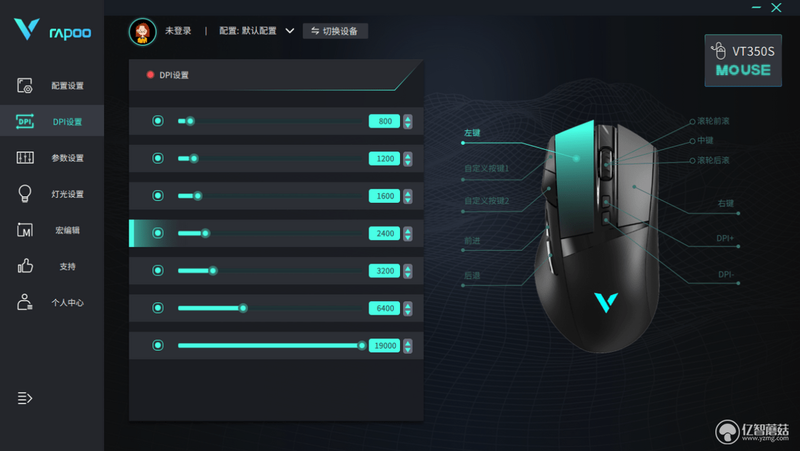Click the VT350S MOUSE device badge
This screenshot has width=800, height=451.
[743, 60]
